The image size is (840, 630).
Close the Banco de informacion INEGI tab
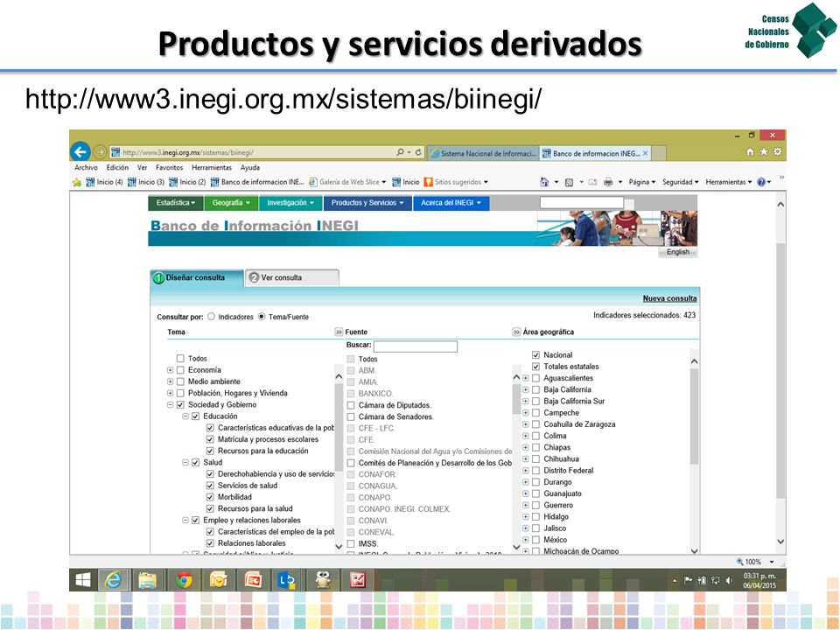646,153
